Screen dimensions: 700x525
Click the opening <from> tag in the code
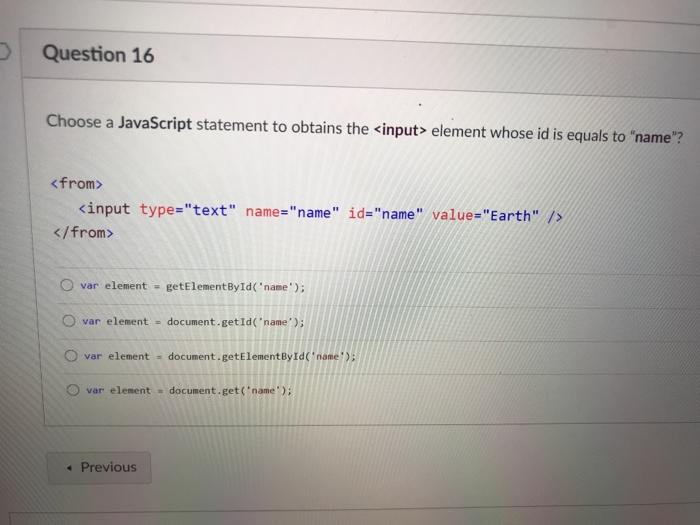76,183
